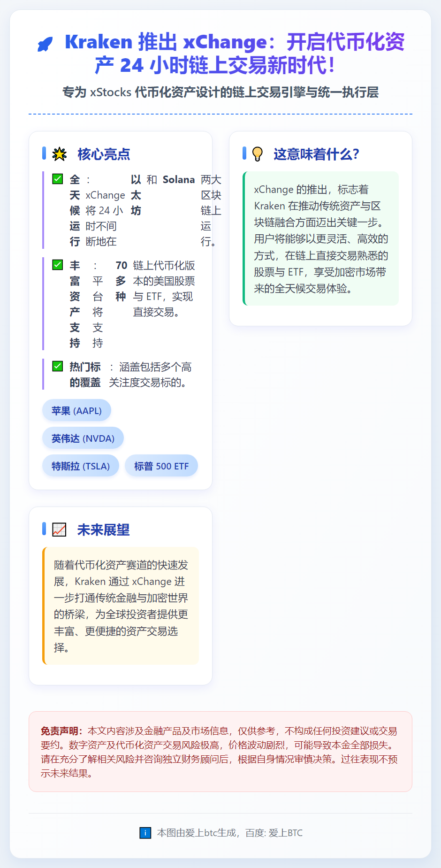Click the green check beside 丰富资产支持

pyautogui.click(x=57, y=265)
